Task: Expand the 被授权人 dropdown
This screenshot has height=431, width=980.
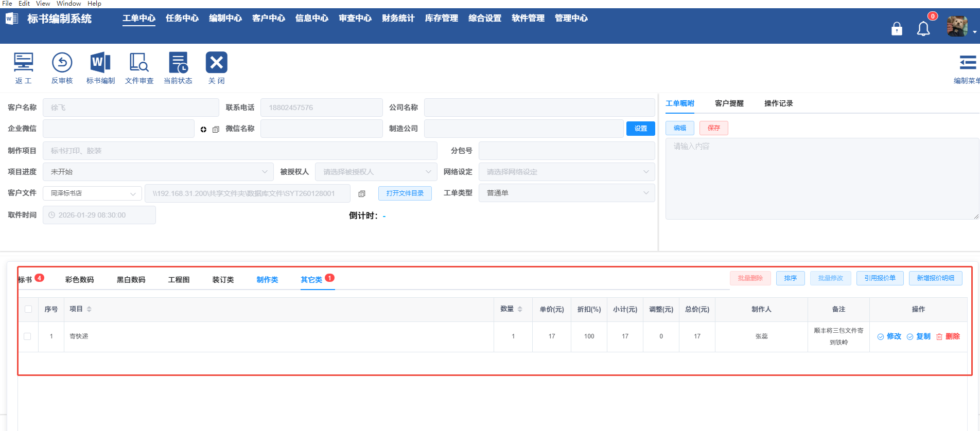Action: 376,172
